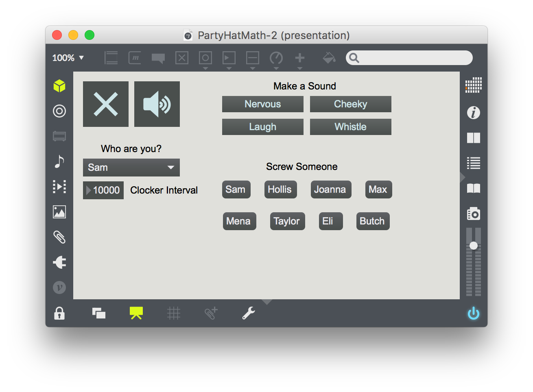Open the snippets paperclip icon
The width and height of the screenshot is (533, 392).
[59, 237]
